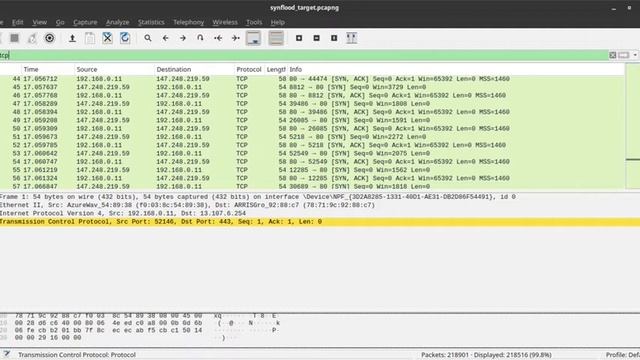The image size is (640, 360).
Task: Reload the capture file via the refresh icon
Action: click(x=125, y=38)
